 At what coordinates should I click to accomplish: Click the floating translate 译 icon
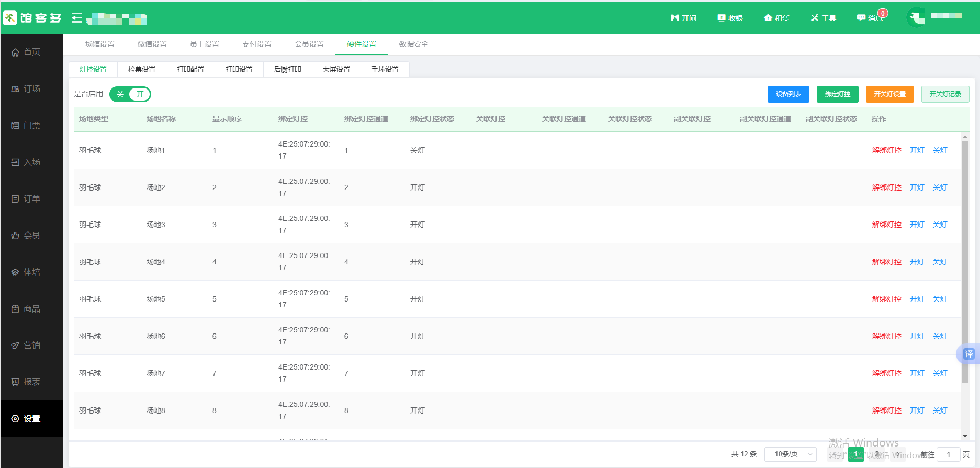(968, 354)
